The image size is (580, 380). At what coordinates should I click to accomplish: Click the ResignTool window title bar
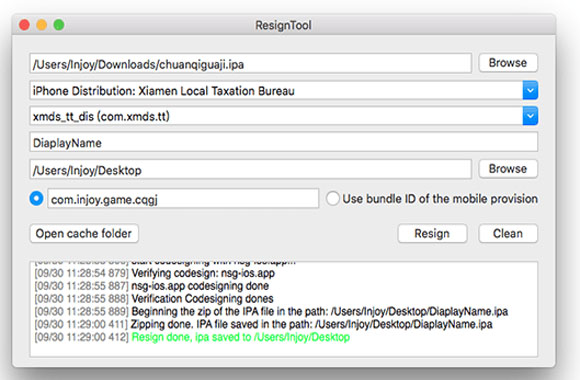(283, 25)
